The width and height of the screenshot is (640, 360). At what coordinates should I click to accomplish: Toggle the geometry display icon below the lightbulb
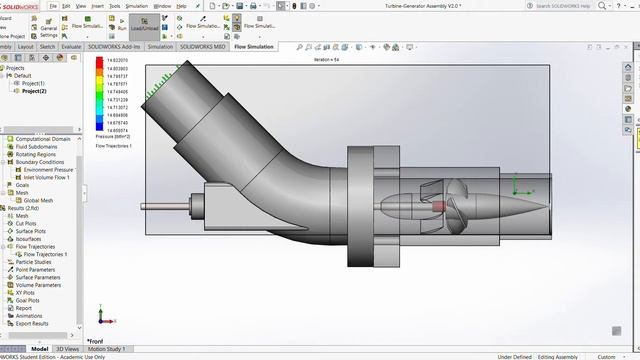(237, 27)
